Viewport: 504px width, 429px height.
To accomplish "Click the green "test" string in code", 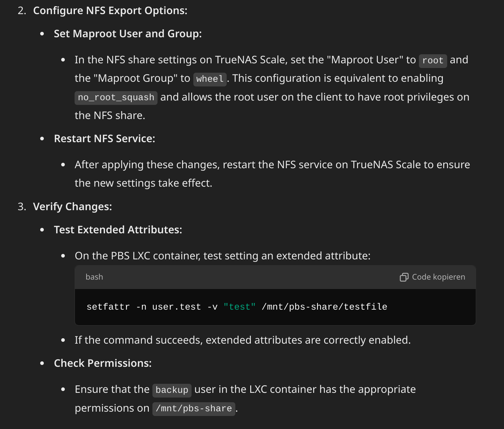I will [240, 307].
